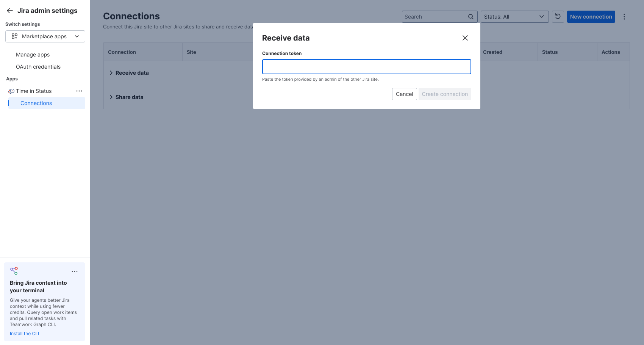
Task: Click the Created column header
Action: click(x=492, y=52)
